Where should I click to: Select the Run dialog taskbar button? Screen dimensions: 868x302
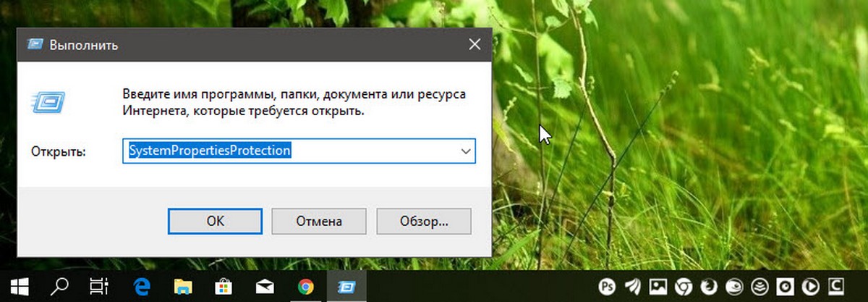click(347, 287)
